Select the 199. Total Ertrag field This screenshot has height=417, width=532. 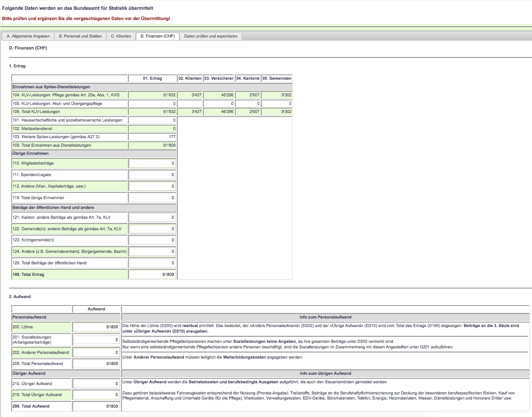[x=152, y=275]
